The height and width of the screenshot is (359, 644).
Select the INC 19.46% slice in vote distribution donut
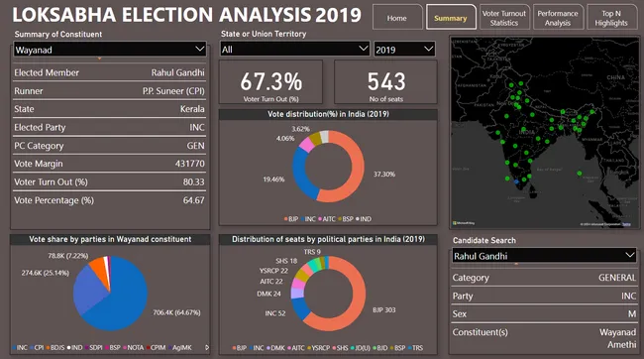click(301, 174)
